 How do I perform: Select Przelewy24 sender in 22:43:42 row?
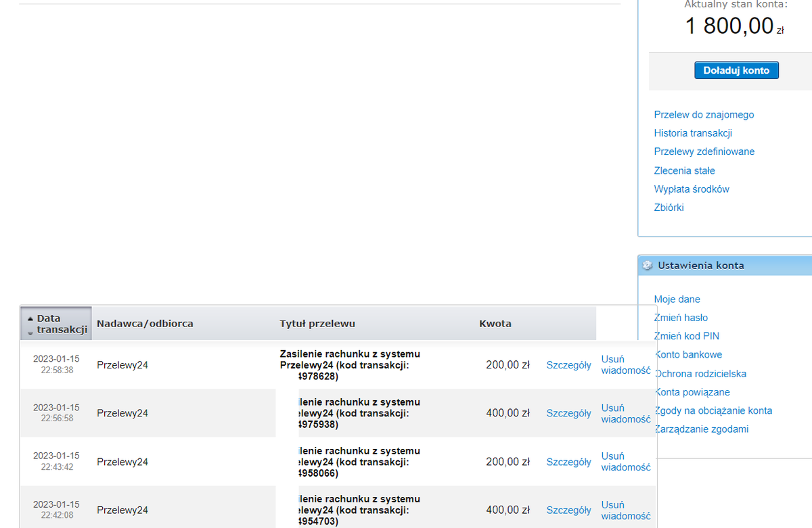pos(122,462)
